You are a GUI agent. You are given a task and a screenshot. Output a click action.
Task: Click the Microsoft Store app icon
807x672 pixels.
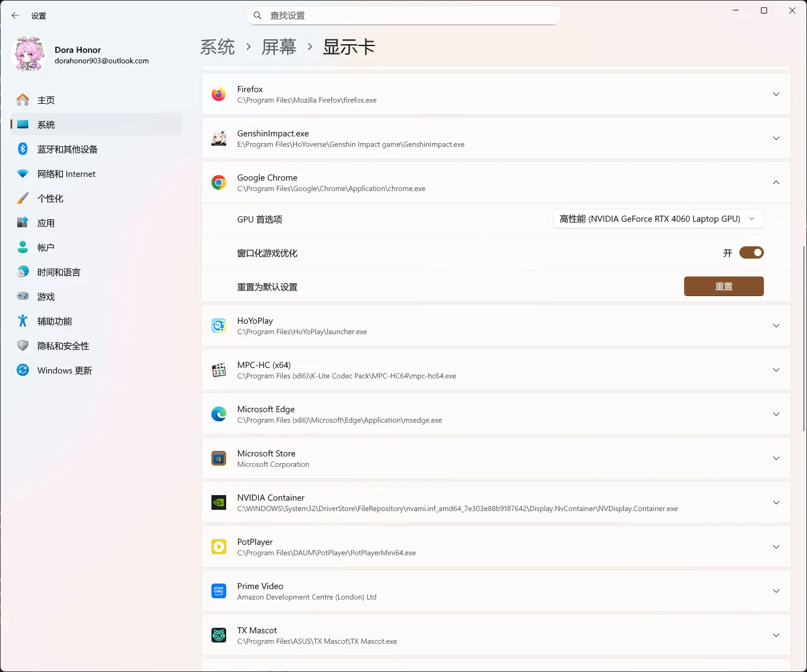[x=219, y=458]
